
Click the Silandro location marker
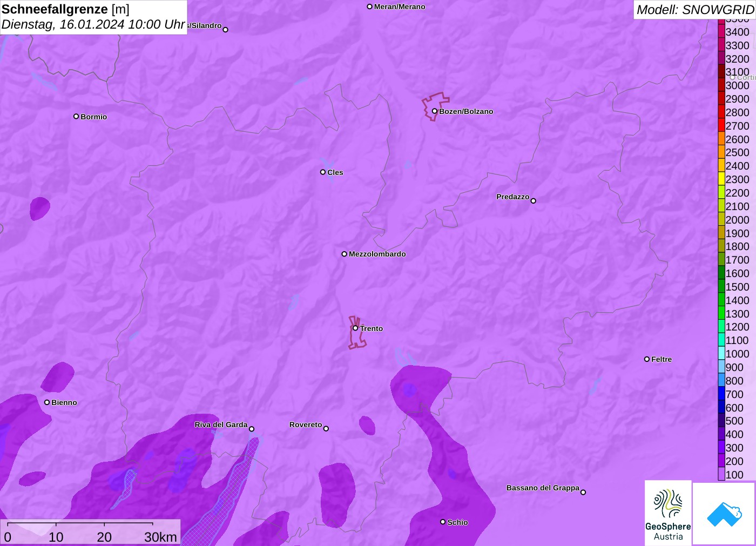226,30
